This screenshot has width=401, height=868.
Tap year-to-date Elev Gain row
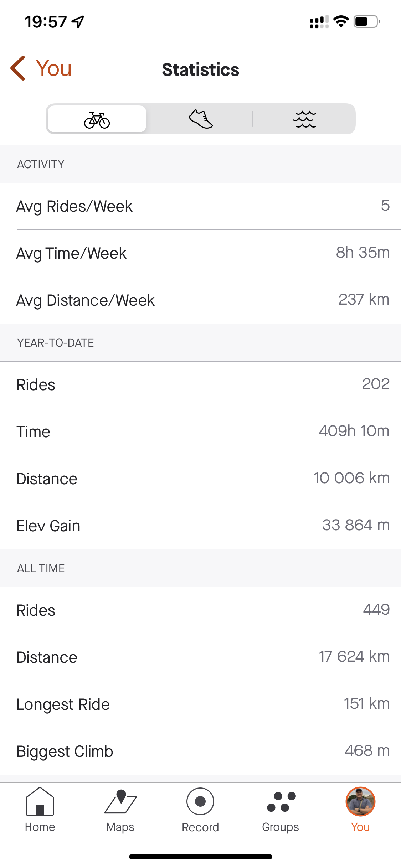200,526
